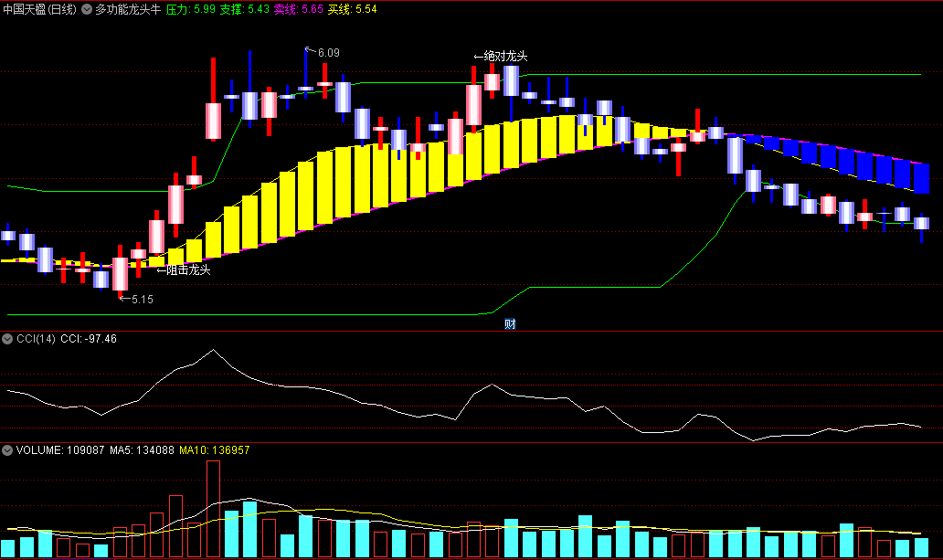Click the VOLUME: 109087 reading
943x560 pixels.
[60, 450]
